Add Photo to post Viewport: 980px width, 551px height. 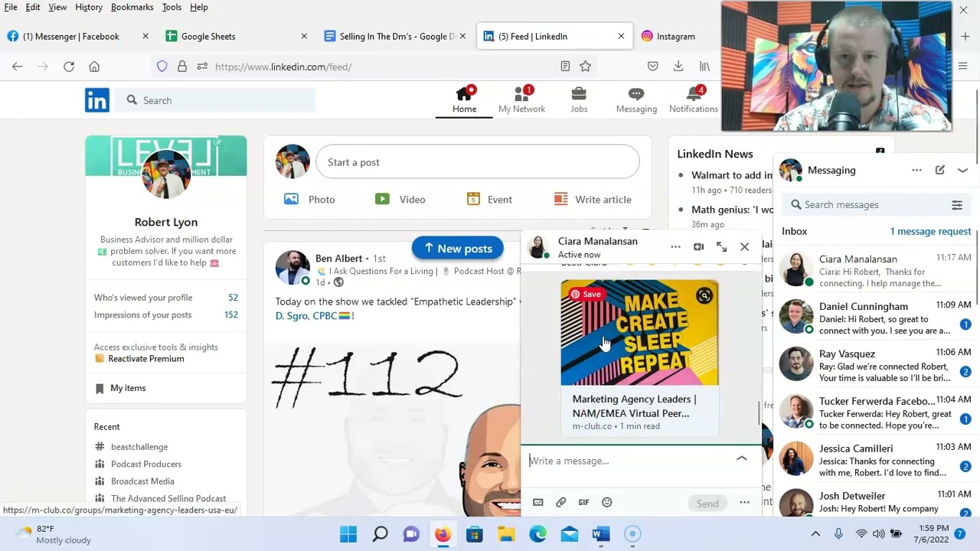(309, 199)
